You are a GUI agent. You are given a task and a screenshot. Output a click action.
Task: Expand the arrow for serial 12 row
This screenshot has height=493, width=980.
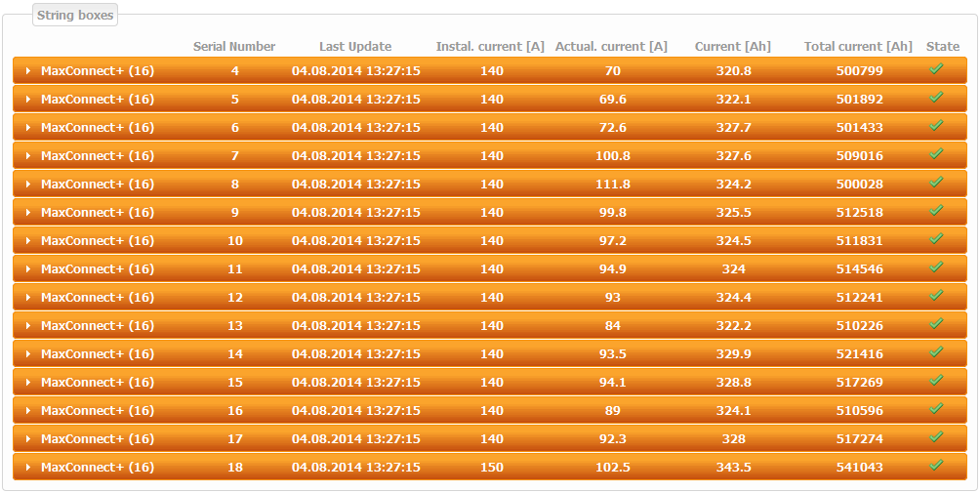pyautogui.click(x=28, y=298)
